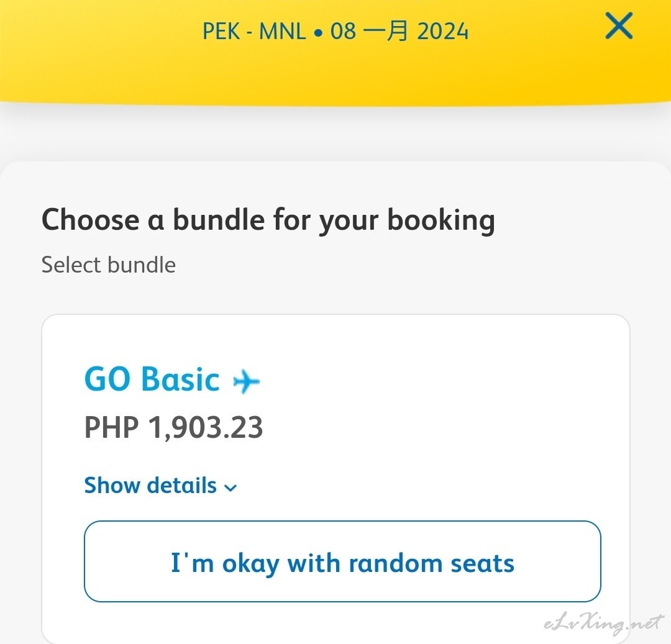Tap the bullet separator in the header
Screen dimensions: 671x644
(318, 32)
